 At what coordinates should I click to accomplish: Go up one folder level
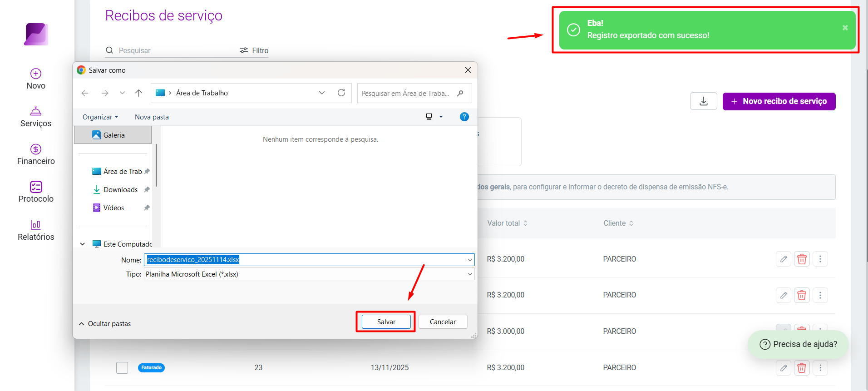click(139, 93)
